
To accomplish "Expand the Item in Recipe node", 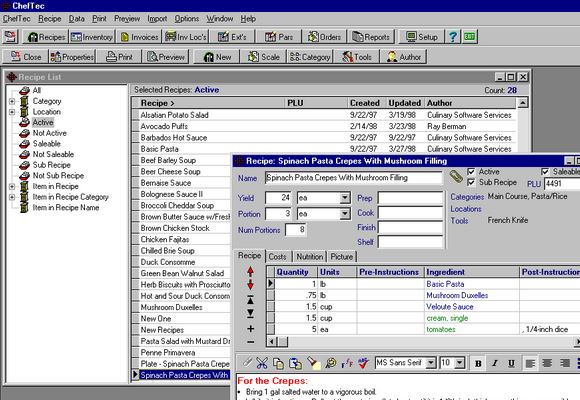I will [12, 186].
